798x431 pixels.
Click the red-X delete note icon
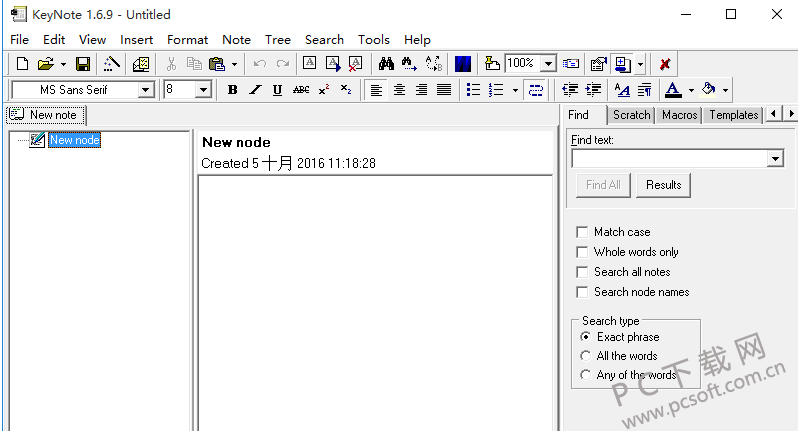[x=355, y=64]
